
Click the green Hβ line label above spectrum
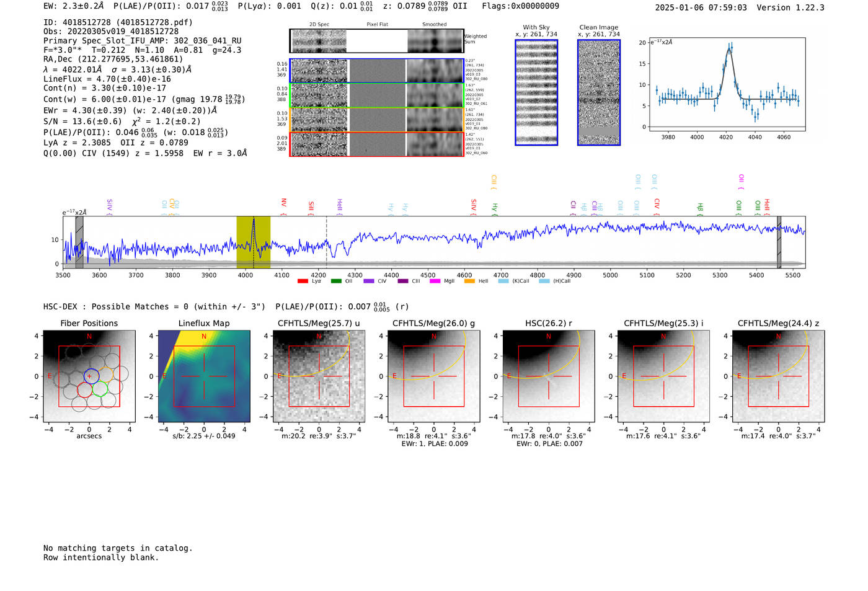[700, 207]
